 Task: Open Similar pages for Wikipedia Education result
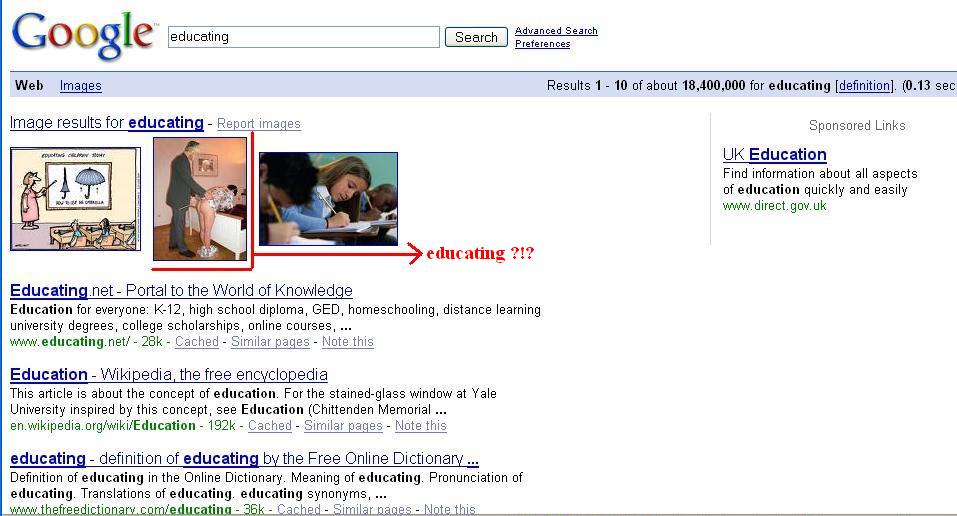click(x=343, y=426)
